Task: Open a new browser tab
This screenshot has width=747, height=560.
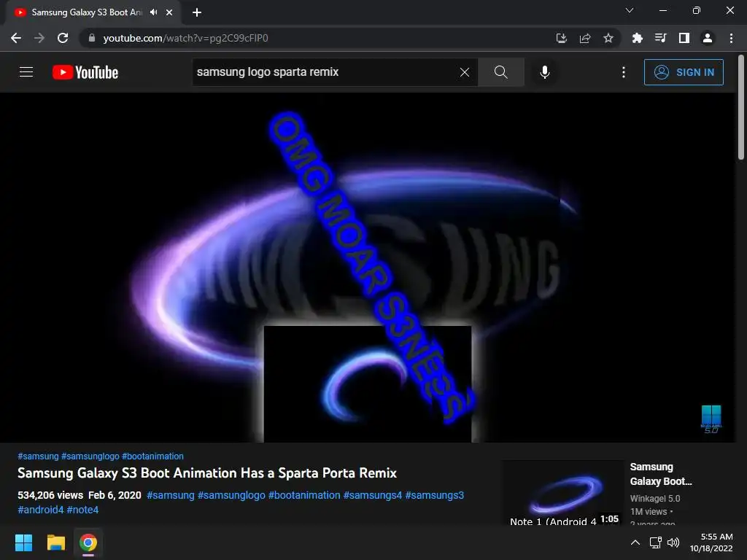Action: click(197, 12)
